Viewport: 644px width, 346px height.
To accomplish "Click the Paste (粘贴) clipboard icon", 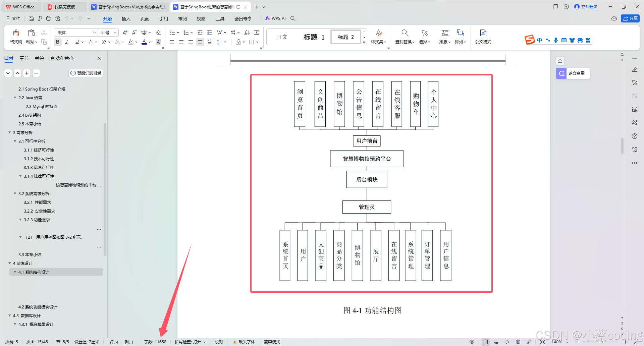I will 32,33.
